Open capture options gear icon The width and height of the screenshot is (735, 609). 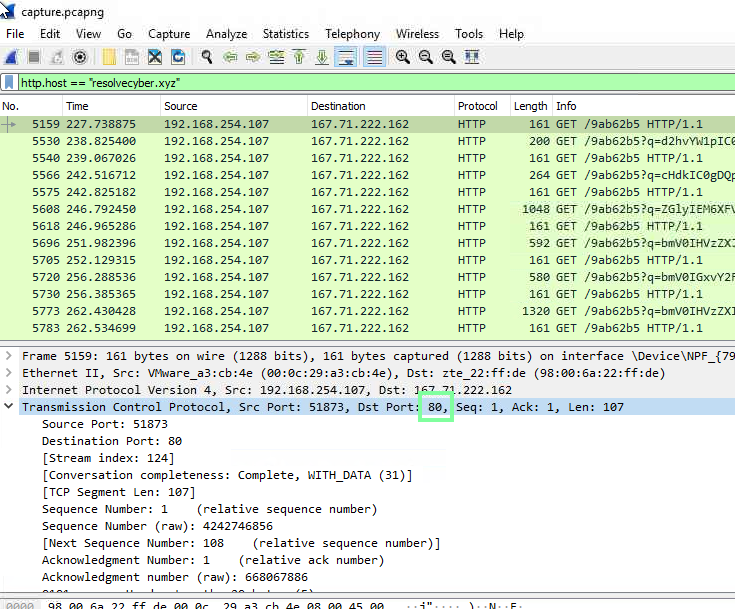80,57
